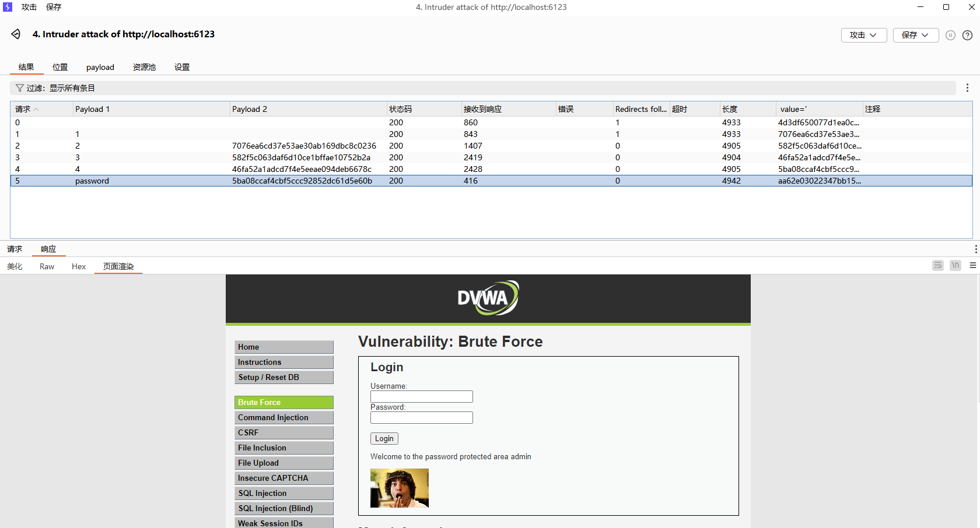The image size is (980, 528).
Task: Select the row with payload 'password'
Action: tap(491, 181)
